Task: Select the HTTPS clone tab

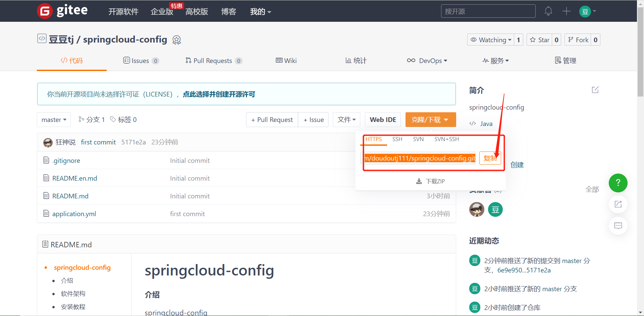Action: click(374, 139)
